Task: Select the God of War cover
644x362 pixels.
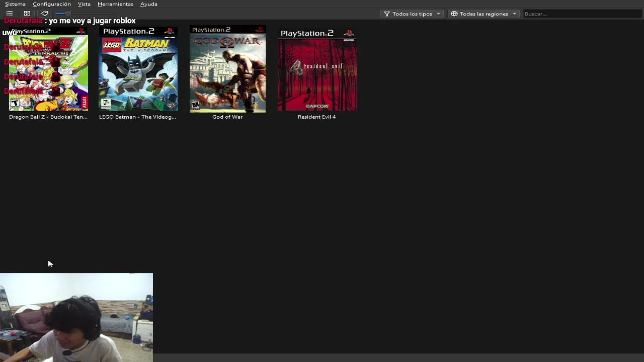Action: [x=227, y=69]
